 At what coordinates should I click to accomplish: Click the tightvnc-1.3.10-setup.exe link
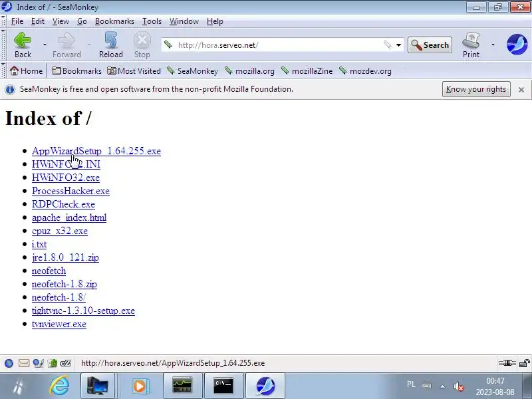[84, 311]
